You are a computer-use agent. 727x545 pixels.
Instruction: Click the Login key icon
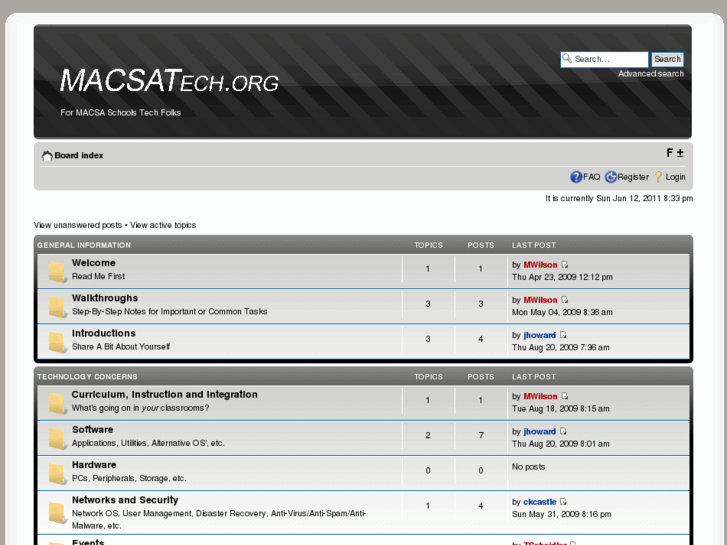[x=658, y=177]
